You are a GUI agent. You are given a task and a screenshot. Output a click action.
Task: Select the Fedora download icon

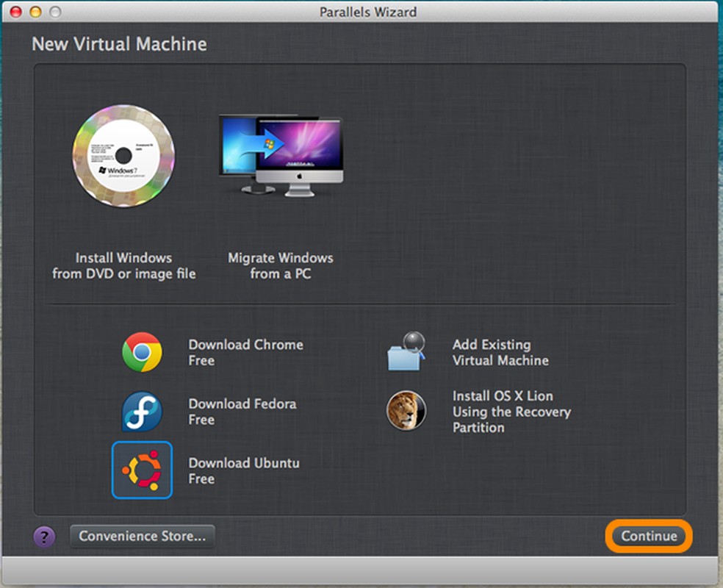(142, 412)
